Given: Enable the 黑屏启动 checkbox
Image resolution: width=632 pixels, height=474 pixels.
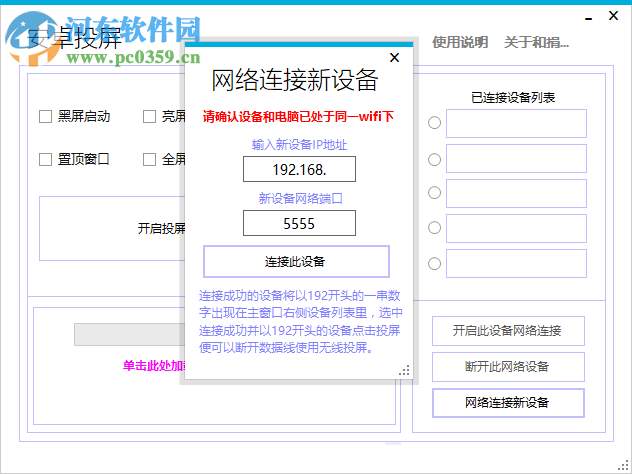Looking at the screenshot, I should pos(45,116).
